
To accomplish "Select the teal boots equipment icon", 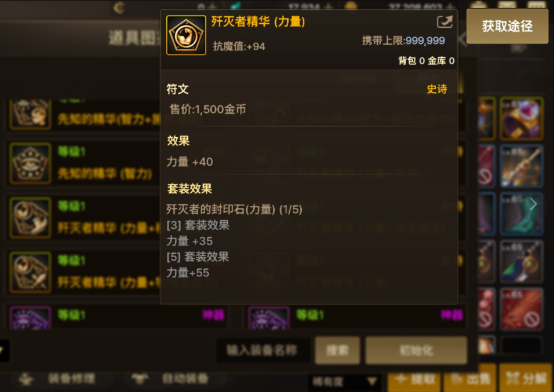I will [x=521, y=214].
